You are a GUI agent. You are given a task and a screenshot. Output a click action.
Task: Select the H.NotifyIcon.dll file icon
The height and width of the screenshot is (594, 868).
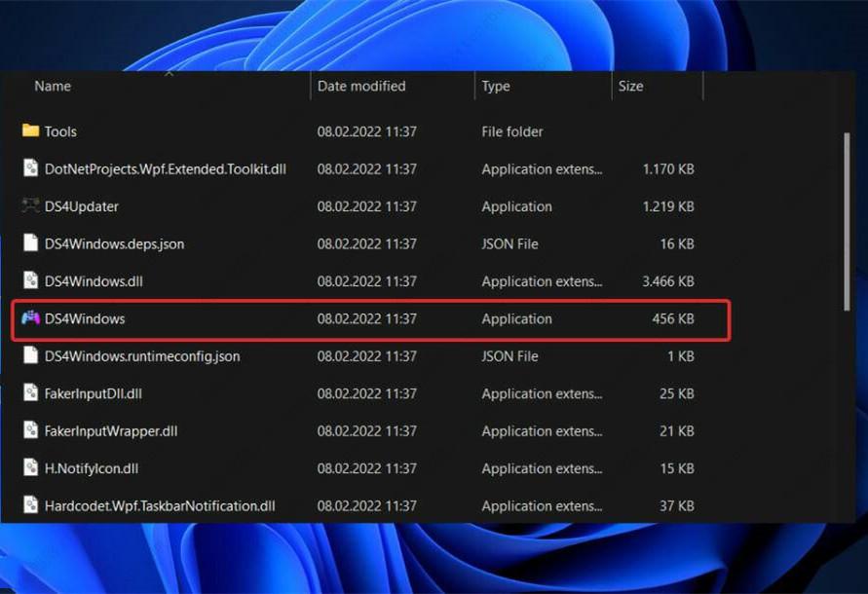pos(30,468)
